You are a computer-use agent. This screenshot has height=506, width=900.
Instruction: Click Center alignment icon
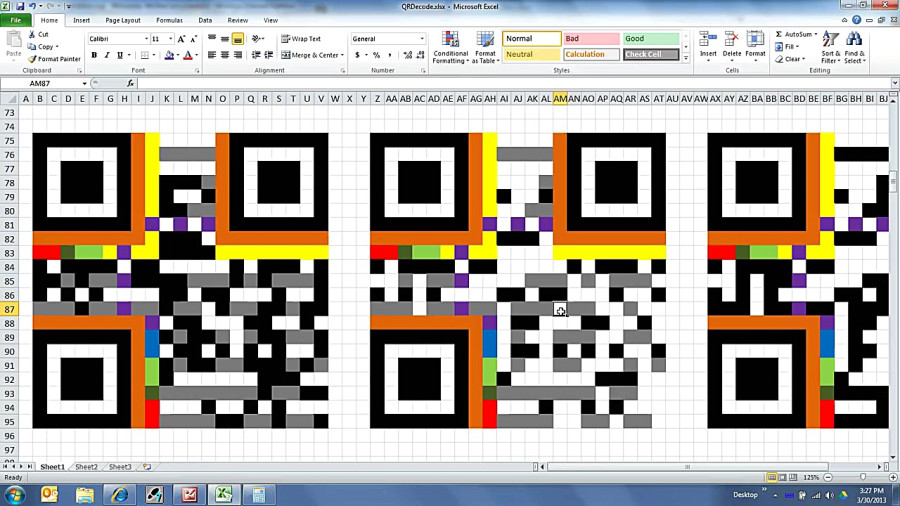pos(224,55)
